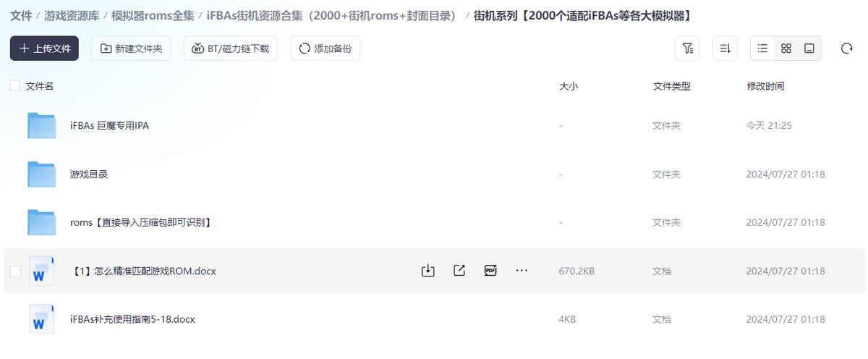Navigate to 模拟器roms全集 breadcrumb

coord(153,15)
